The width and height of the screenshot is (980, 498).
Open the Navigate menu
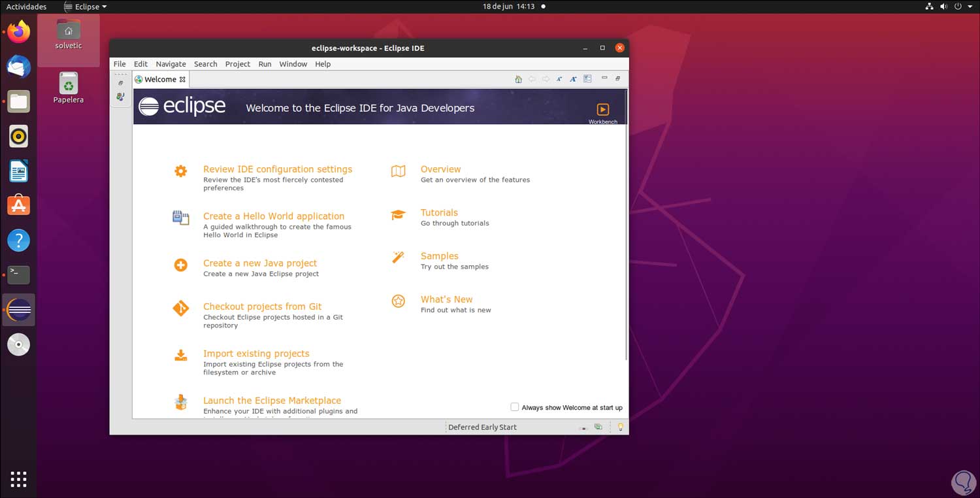(x=171, y=64)
